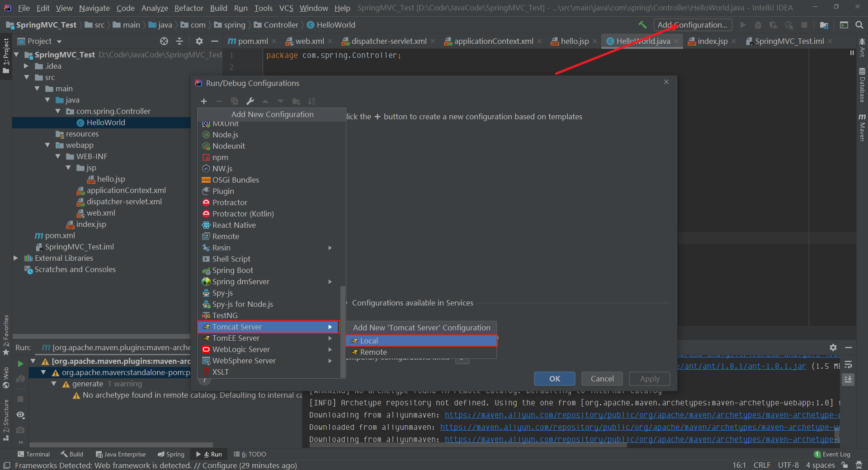Open the Ant side tool window
Viewport: 868px width, 470px height.
pyautogui.click(x=862, y=47)
